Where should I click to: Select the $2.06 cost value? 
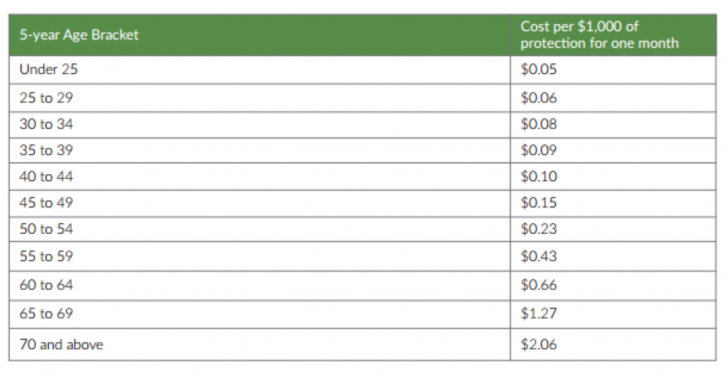[x=539, y=344]
